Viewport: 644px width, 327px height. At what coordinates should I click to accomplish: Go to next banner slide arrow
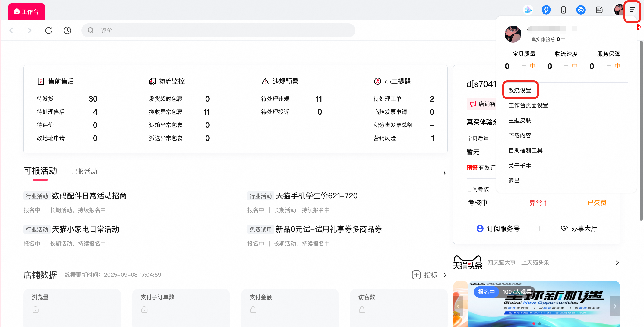[615, 306]
